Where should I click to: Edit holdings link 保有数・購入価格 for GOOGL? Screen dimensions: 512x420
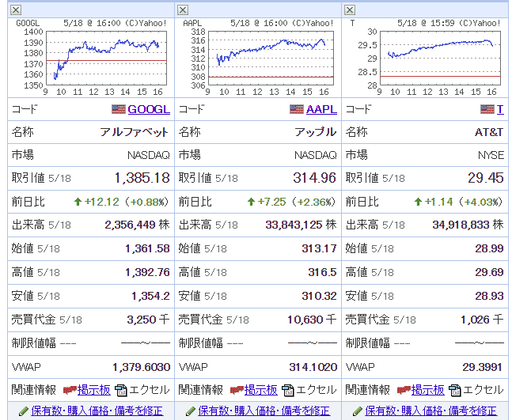tap(97, 411)
